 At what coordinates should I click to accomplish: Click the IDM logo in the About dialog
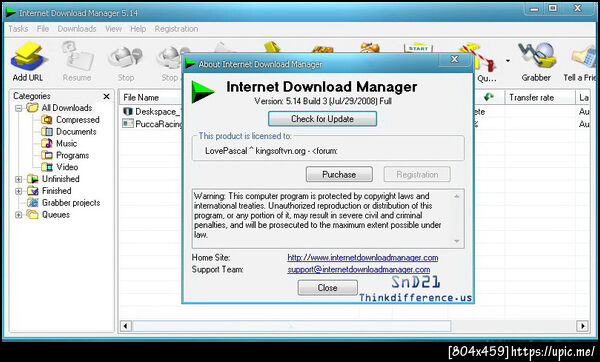point(202,92)
